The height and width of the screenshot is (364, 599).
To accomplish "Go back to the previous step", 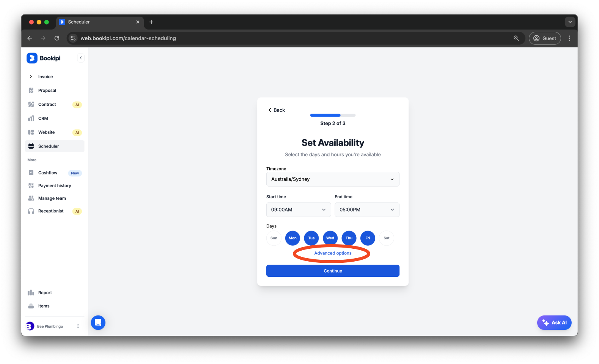I will [277, 110].
